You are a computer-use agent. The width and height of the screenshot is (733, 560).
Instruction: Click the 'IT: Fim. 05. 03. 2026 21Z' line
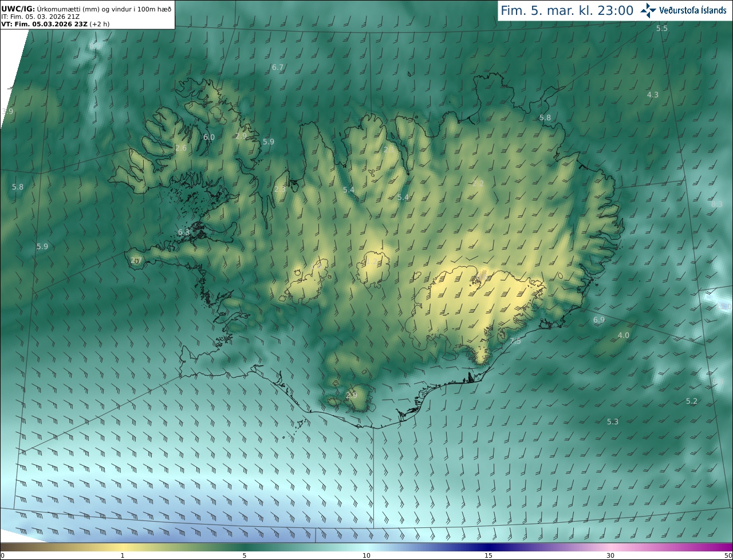pyautogui.click(x=40, y=17)
